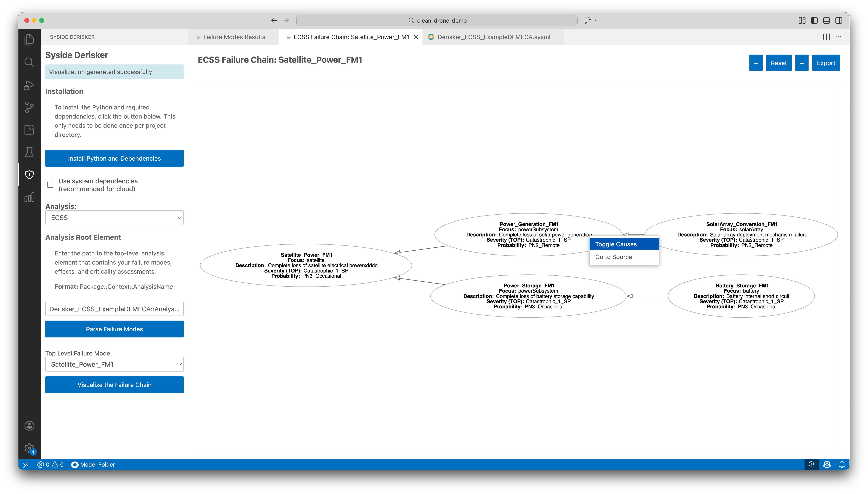
Task: Toggle the primary sidebar layout icon
Action: coord(814,20)
